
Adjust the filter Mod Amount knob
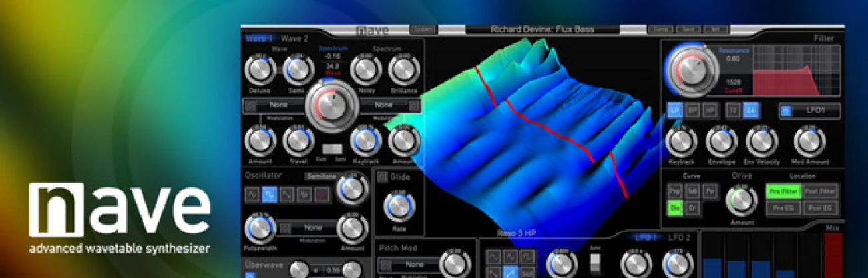[x=809, y=141]
